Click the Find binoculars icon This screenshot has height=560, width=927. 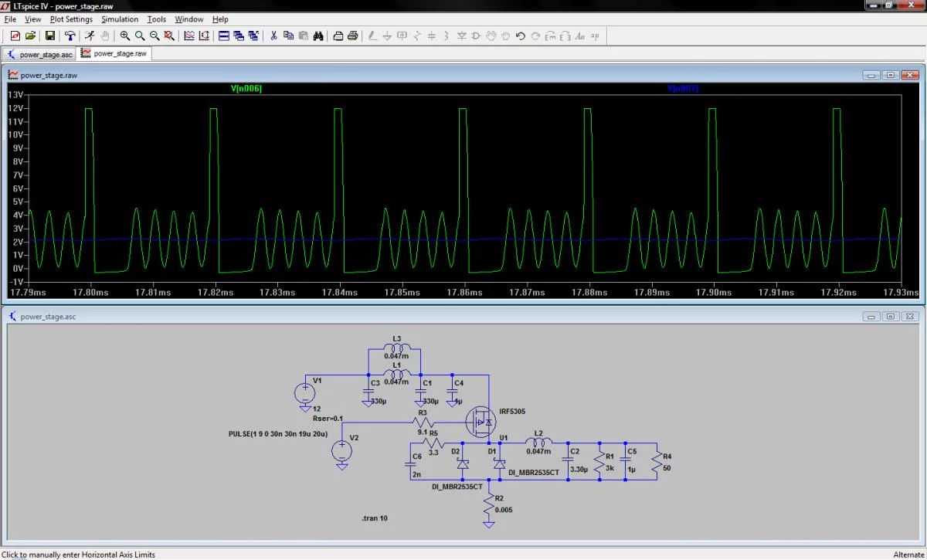tap(317, 36)
